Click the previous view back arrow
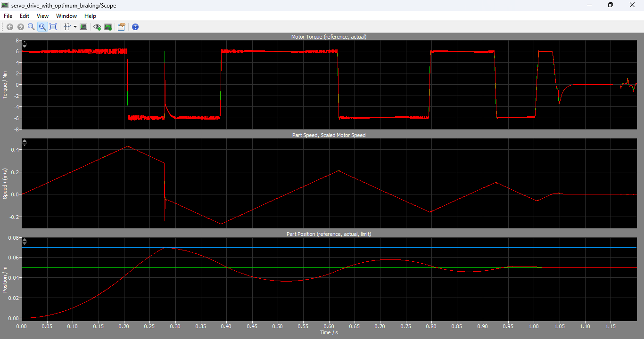The height and width of the screenshot is (339, 644). pyautogui.click(x=10, y=27)
